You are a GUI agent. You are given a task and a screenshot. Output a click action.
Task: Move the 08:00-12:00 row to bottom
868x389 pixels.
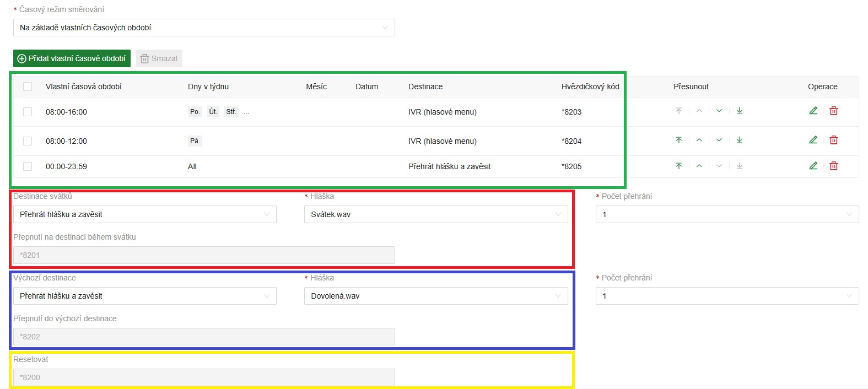click(x=739, y=140)
